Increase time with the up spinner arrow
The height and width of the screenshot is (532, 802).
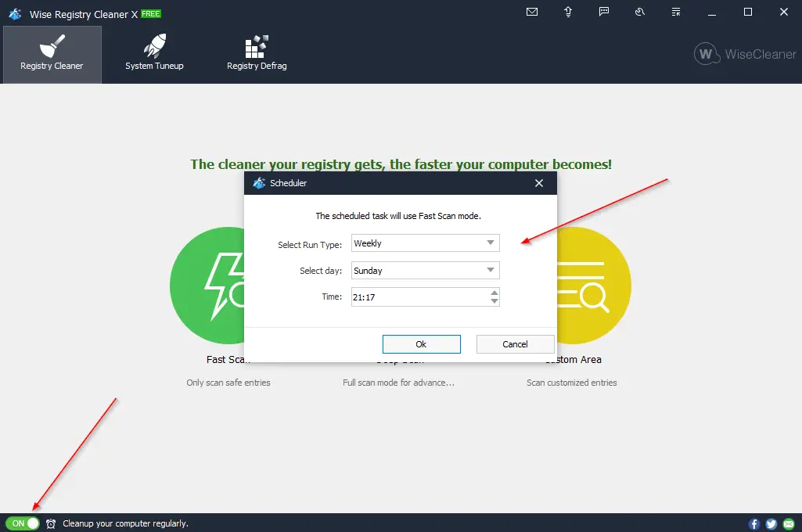click(494, 293)
